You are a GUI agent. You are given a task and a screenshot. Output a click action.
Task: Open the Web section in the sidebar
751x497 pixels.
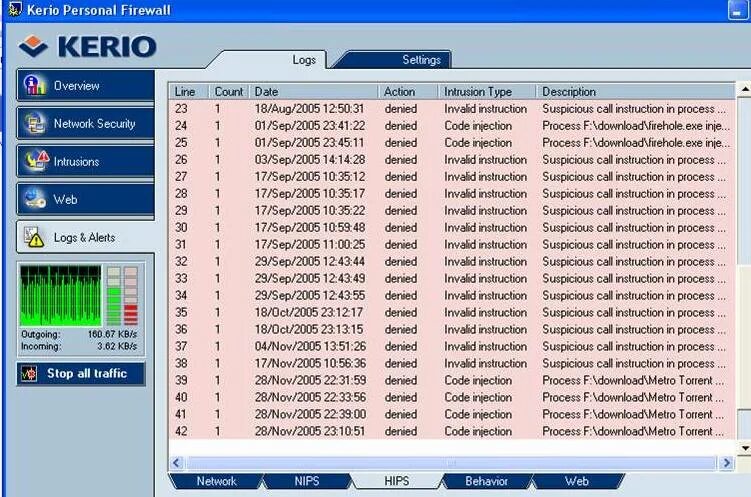tap(85, 199)
